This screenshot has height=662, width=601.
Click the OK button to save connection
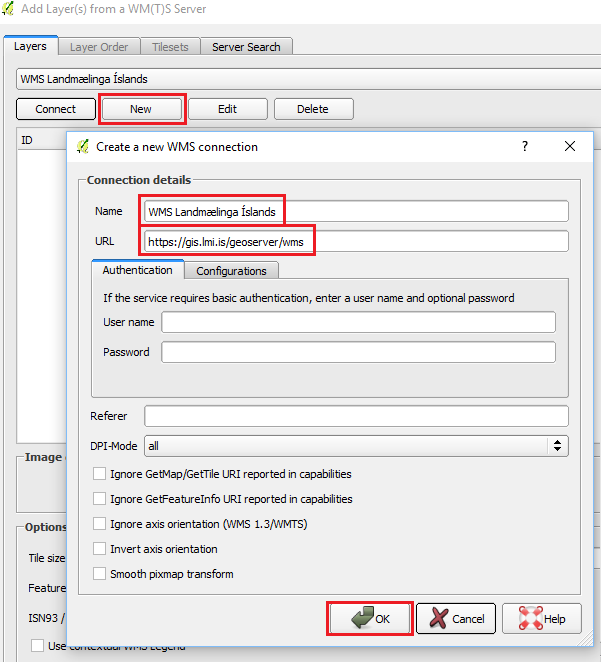(370, 619)
